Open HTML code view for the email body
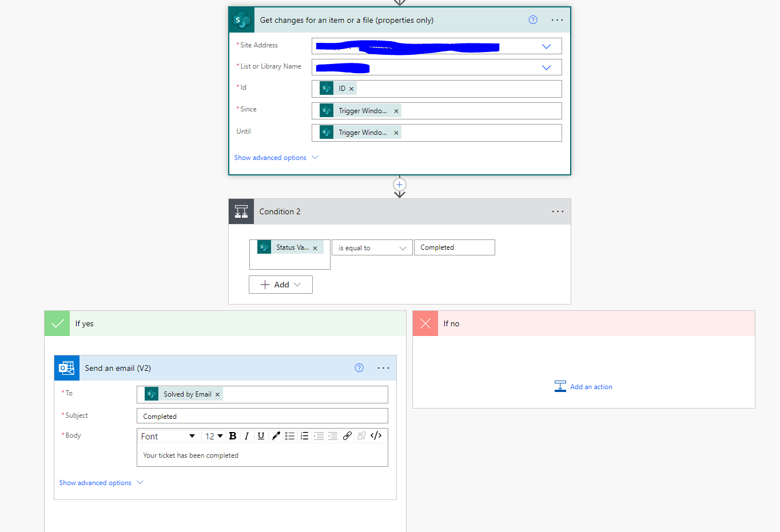Image resolution: width=780 pixels, height=532 pixels. [x=376, y=435]
